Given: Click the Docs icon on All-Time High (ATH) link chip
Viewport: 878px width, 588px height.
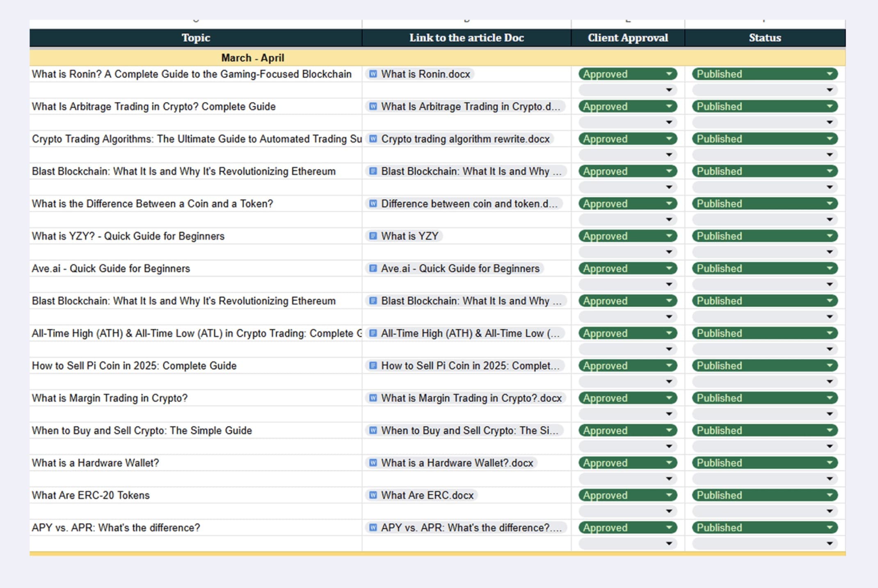Looking at the screenshot, I should click(x=373, y=333).
